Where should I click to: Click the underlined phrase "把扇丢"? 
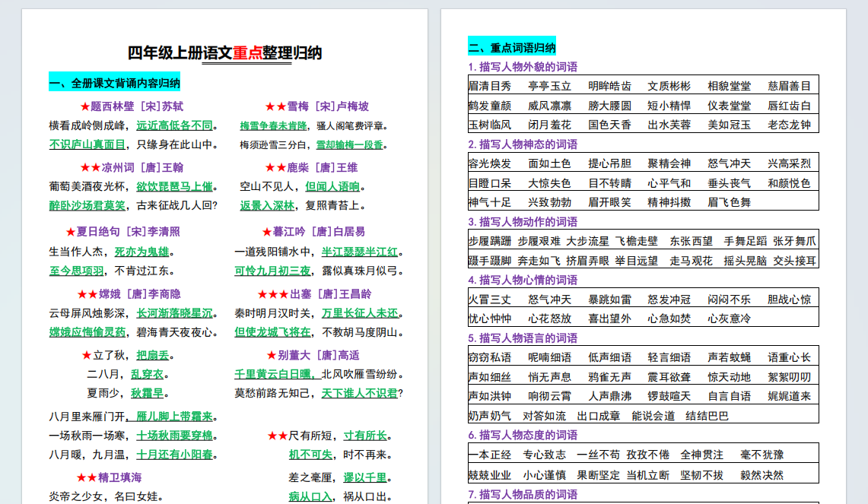coord(153,355)
